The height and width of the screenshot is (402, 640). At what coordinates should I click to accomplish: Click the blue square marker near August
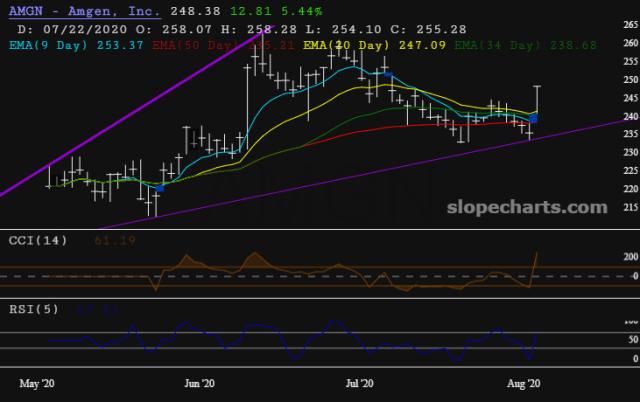[533, 119]
